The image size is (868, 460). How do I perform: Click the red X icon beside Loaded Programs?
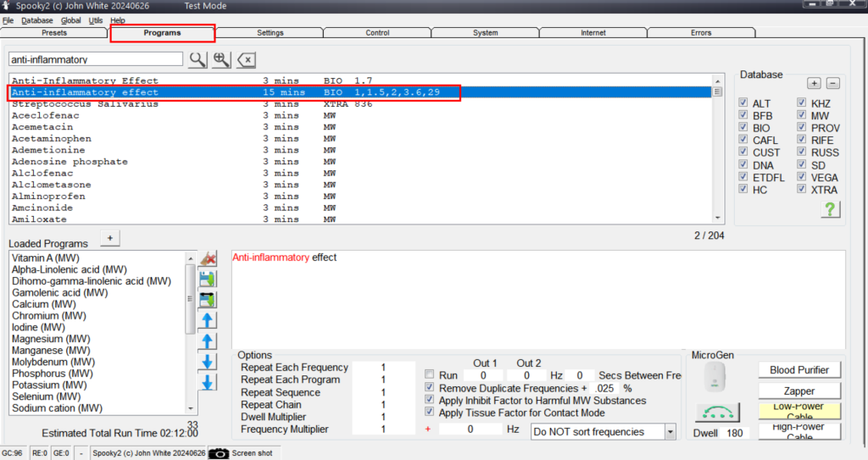pyautogui.click(x=207, y=259)
